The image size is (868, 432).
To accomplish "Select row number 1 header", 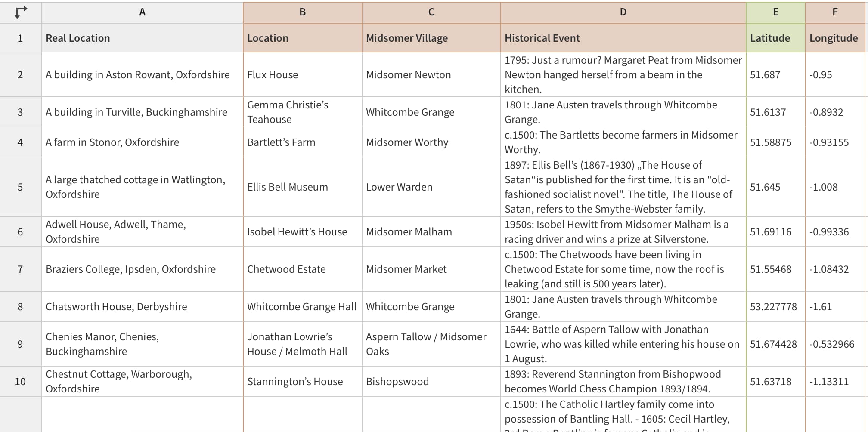I will pyautogui.click(x=20, y=38).
